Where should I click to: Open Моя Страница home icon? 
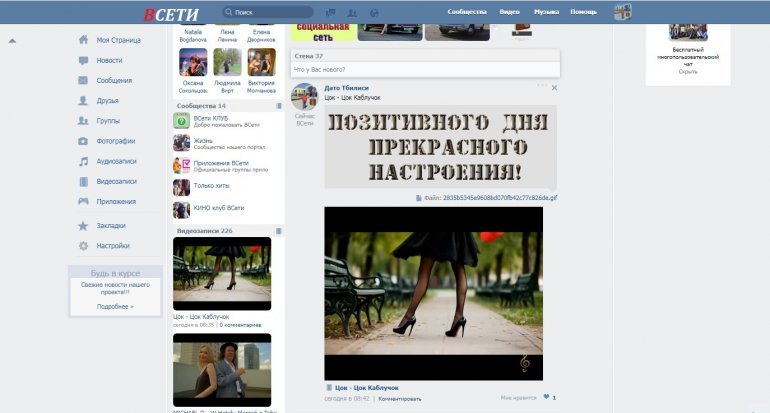[x=84, y=40]
